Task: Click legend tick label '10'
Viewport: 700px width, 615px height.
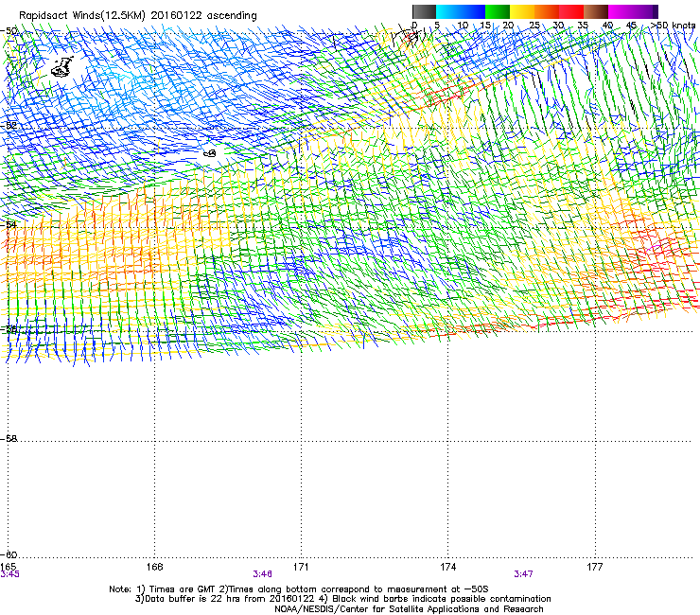Action: click(463, 26)
